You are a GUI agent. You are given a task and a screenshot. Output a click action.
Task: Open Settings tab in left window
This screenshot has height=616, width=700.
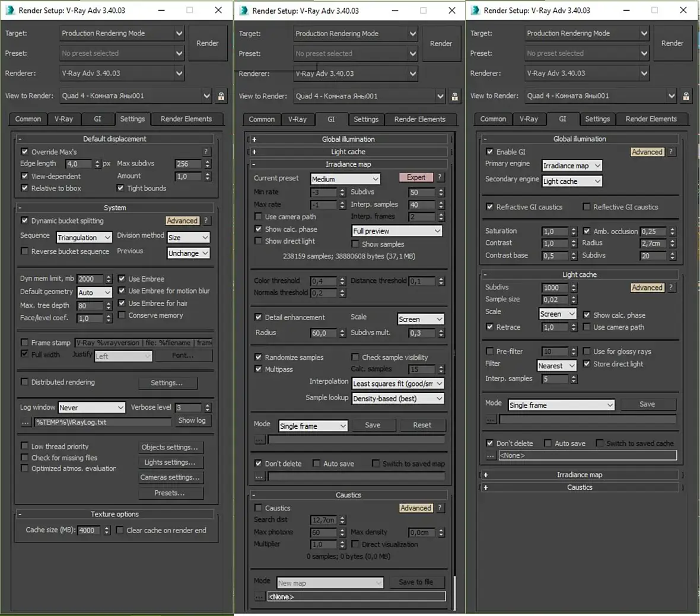point(132,119)
